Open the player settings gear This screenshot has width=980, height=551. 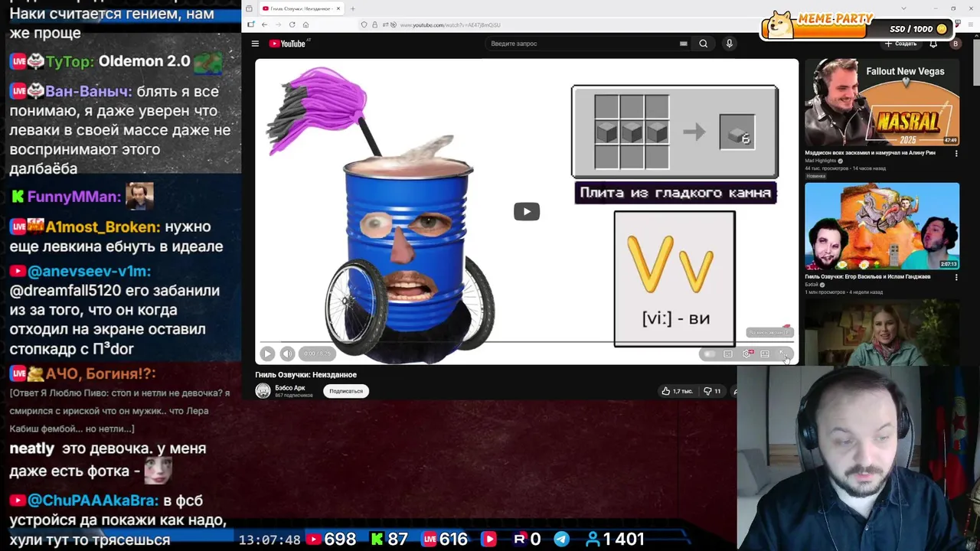(747, 354)
